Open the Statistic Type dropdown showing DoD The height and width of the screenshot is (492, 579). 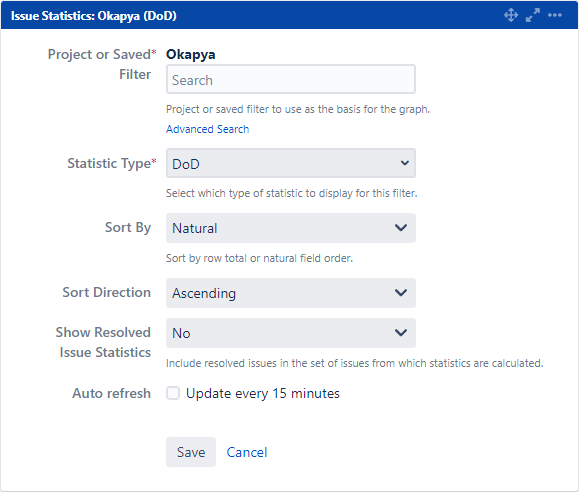pyautogui.click(x=291, y=163)
